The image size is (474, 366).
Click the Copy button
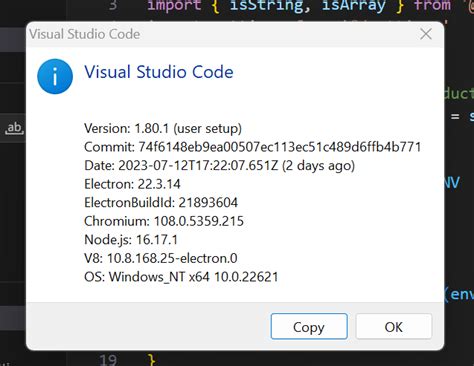pyautogui.click(x=309, y=326)
